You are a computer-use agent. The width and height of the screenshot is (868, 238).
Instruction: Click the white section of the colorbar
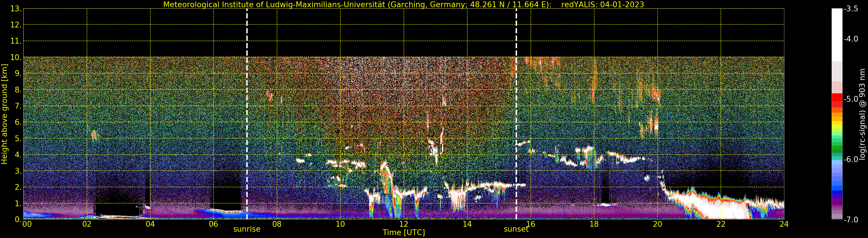point(837,35)
